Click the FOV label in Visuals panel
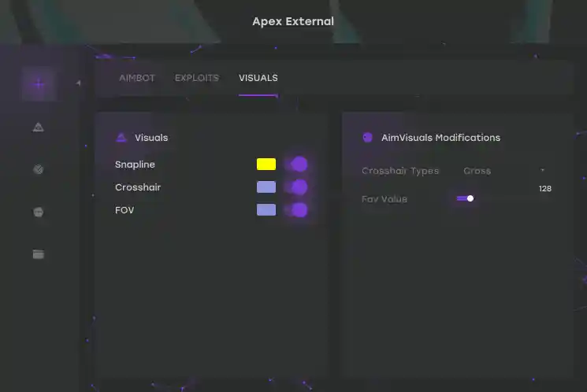The height and width of the screenshot is (392, 587). [124, 210]
